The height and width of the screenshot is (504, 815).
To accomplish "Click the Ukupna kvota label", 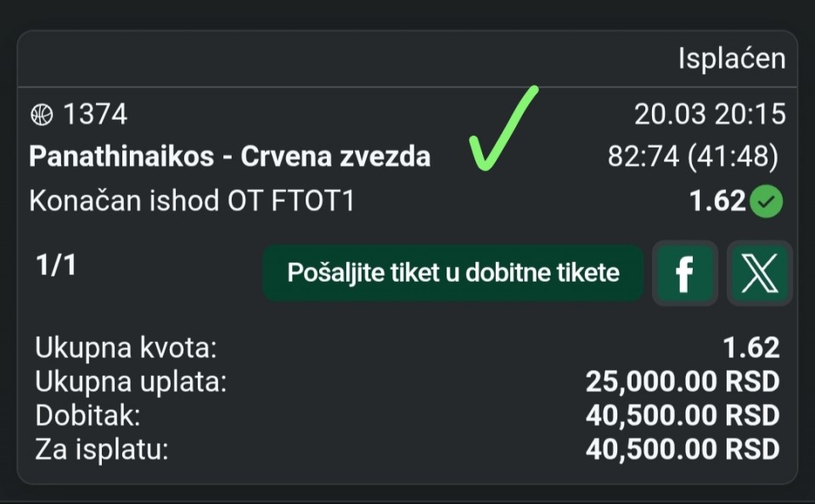I will point(126,348).
